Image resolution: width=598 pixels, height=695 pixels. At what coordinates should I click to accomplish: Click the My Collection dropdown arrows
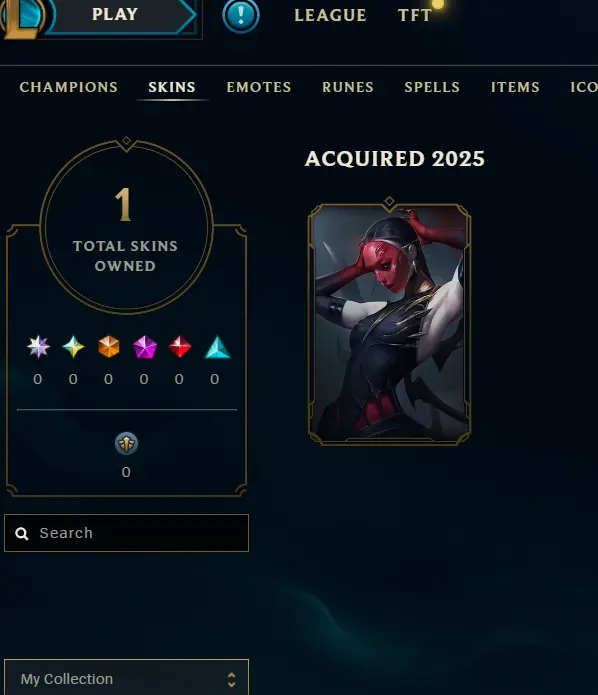click(x=231, y=679)
